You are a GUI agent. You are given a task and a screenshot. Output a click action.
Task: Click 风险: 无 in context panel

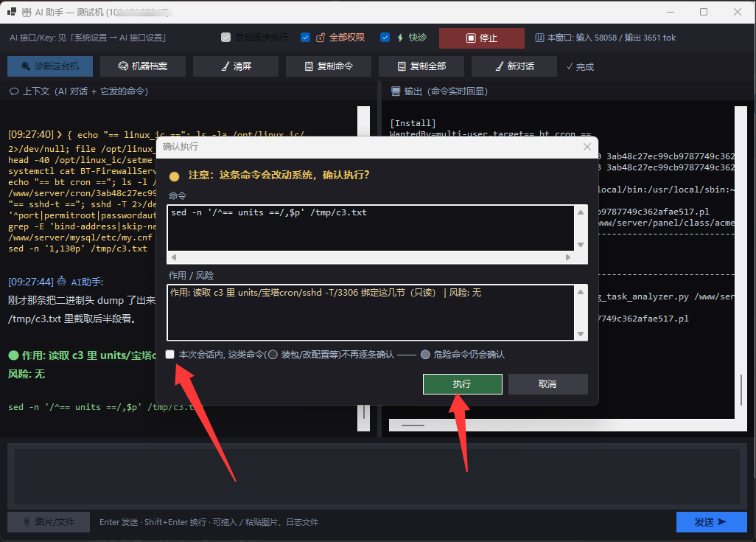coord(27,374)
